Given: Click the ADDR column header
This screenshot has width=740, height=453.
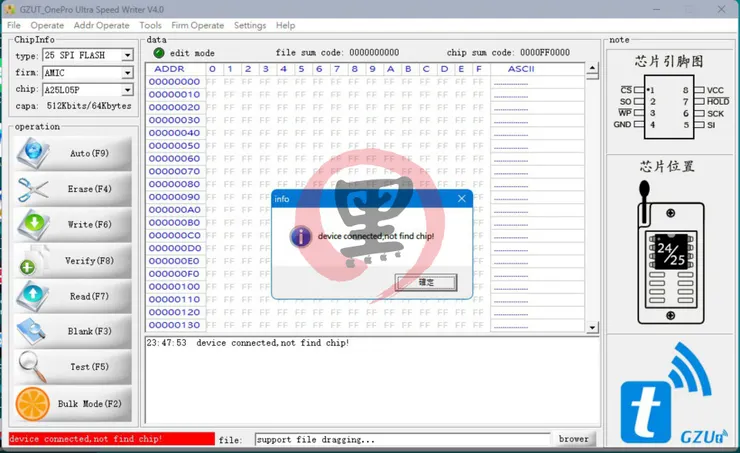Looking at the screenshot, I should (169, 69).
